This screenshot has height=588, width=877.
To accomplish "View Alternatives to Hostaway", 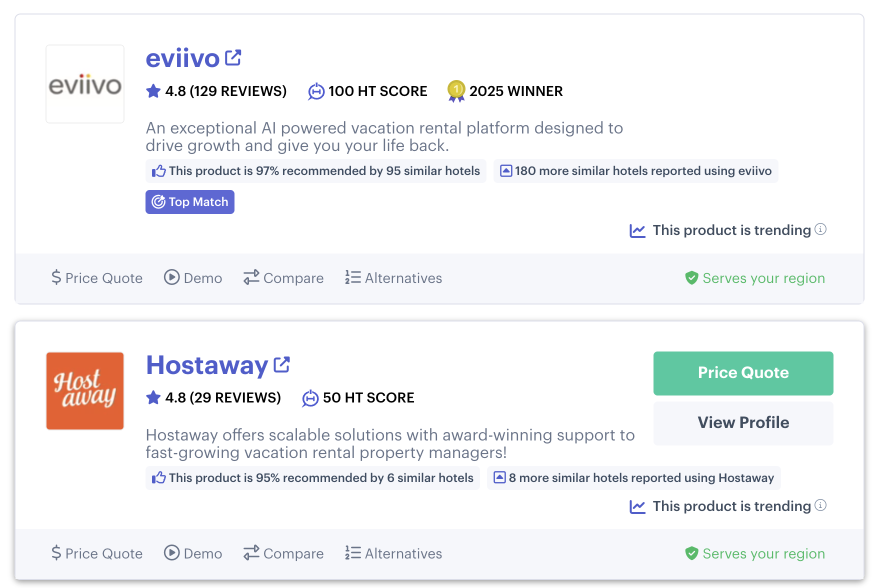I will click(x=403, y=554).
